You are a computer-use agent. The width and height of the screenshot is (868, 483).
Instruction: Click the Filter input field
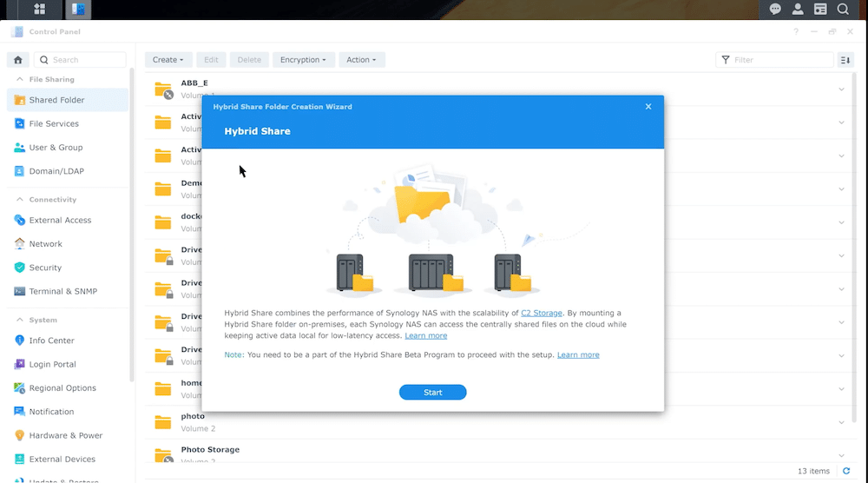click(x=774, y=60)
